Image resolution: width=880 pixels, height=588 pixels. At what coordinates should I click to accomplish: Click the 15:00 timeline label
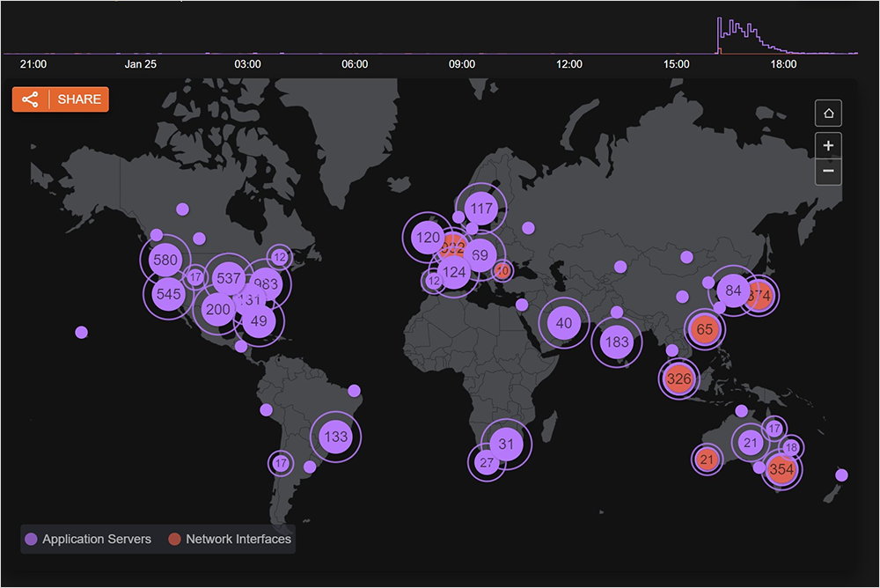676,64
